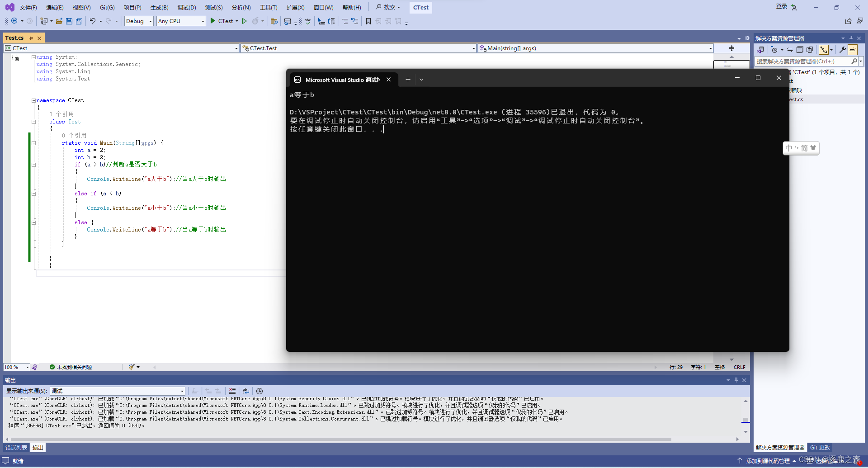Click the uncomment selected lines icon

[x=355, y=21]
